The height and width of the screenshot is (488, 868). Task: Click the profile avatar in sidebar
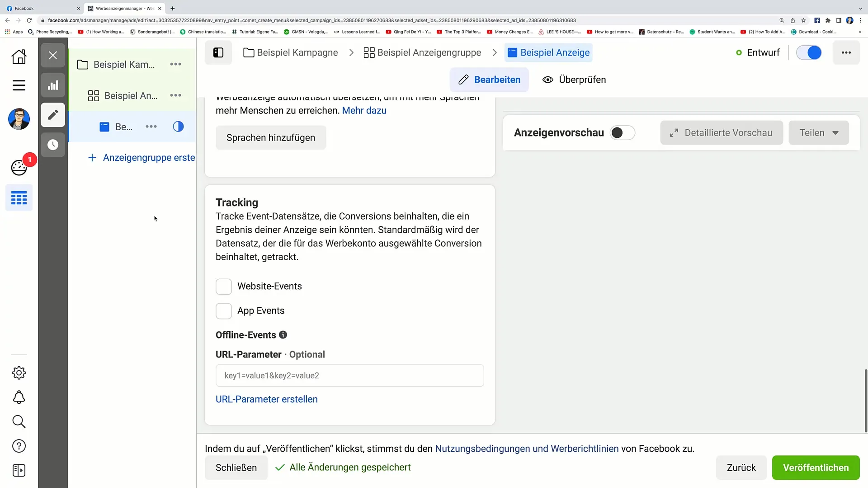tap(19, 119)
